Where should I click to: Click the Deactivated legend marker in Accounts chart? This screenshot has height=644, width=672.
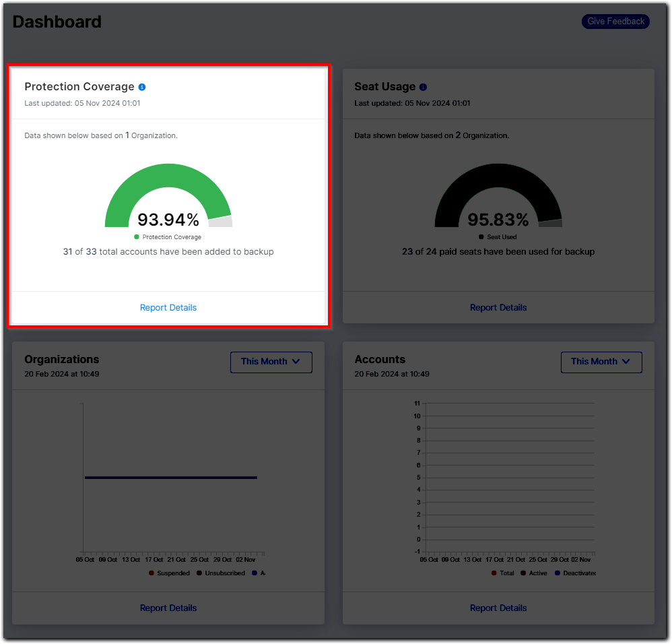[557, 573]
